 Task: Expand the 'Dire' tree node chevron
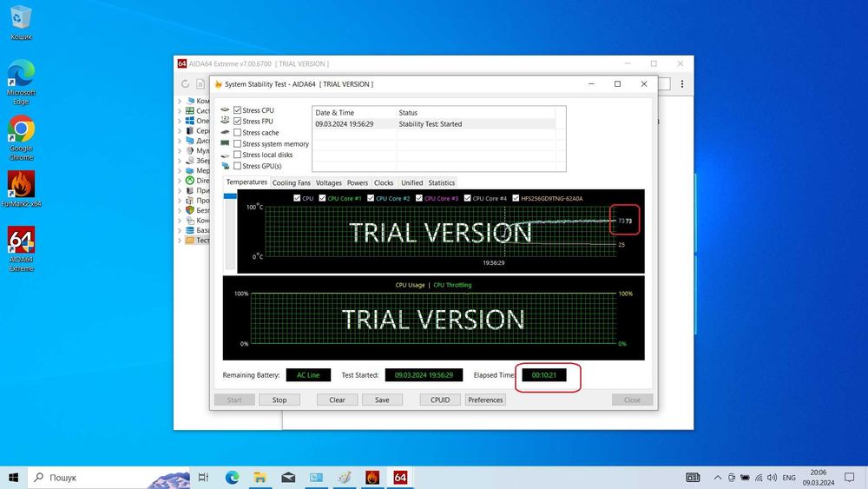click(180, 181)
